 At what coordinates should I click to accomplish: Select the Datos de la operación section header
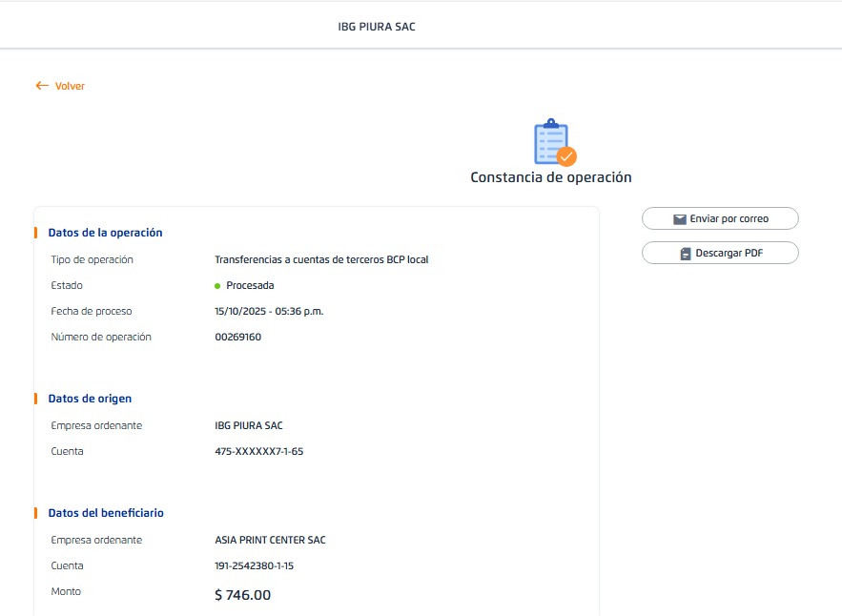(105, 233)
